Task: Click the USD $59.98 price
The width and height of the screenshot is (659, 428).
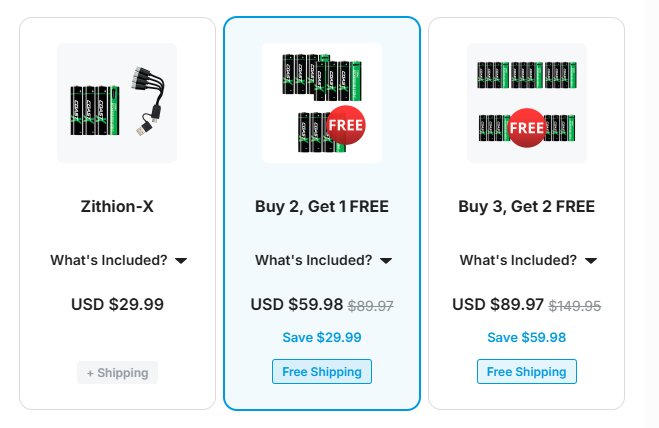Action: (297, 304)
